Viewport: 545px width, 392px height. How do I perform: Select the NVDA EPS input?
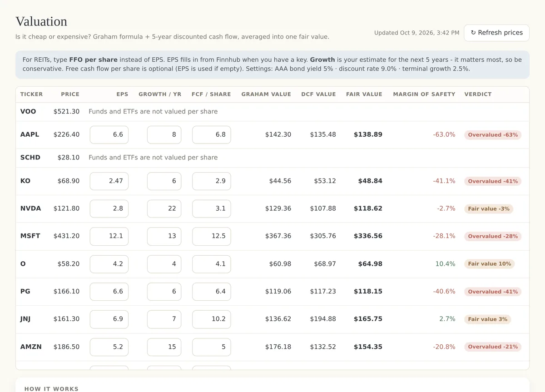tap(109, 208)
